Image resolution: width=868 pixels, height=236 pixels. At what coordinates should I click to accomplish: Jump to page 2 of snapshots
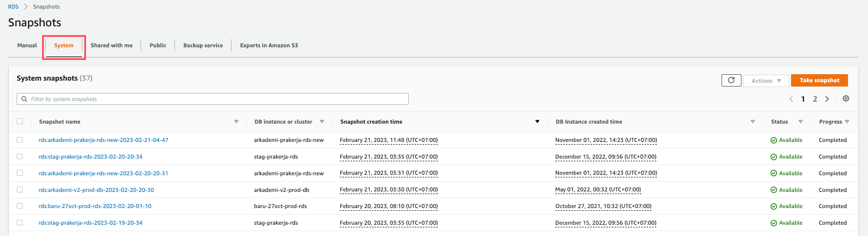(815, 99)
